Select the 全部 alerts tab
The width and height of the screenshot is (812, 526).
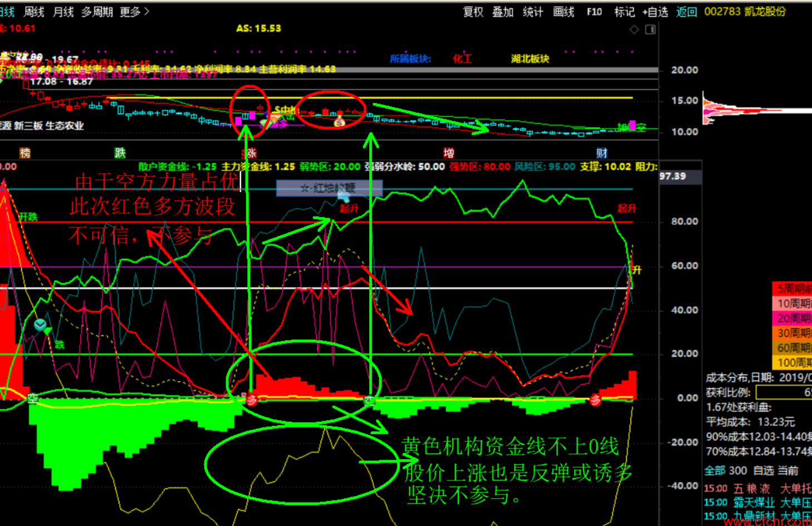715,471
